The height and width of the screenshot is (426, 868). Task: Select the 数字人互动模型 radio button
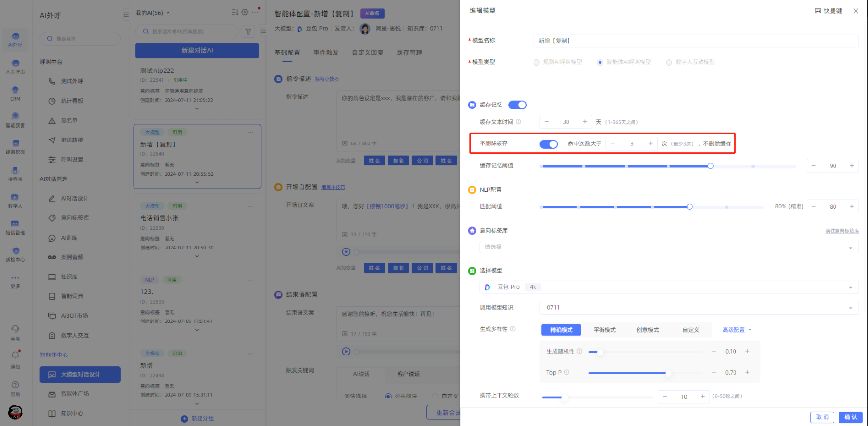[x=669, y=62]
